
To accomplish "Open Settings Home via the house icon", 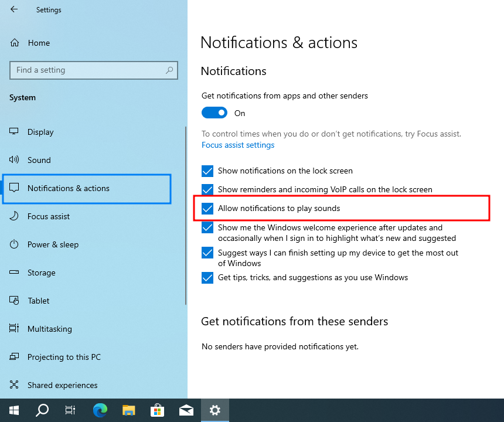I will coord(15,43).
